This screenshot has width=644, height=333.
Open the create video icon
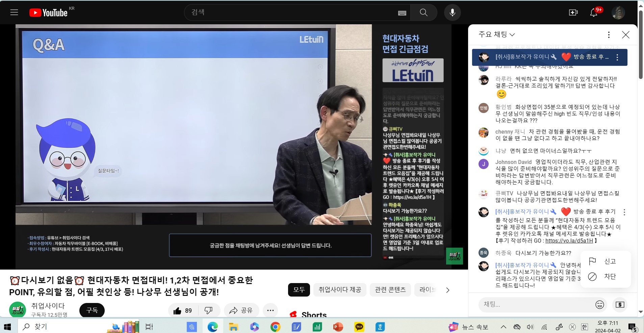[573, 12]
